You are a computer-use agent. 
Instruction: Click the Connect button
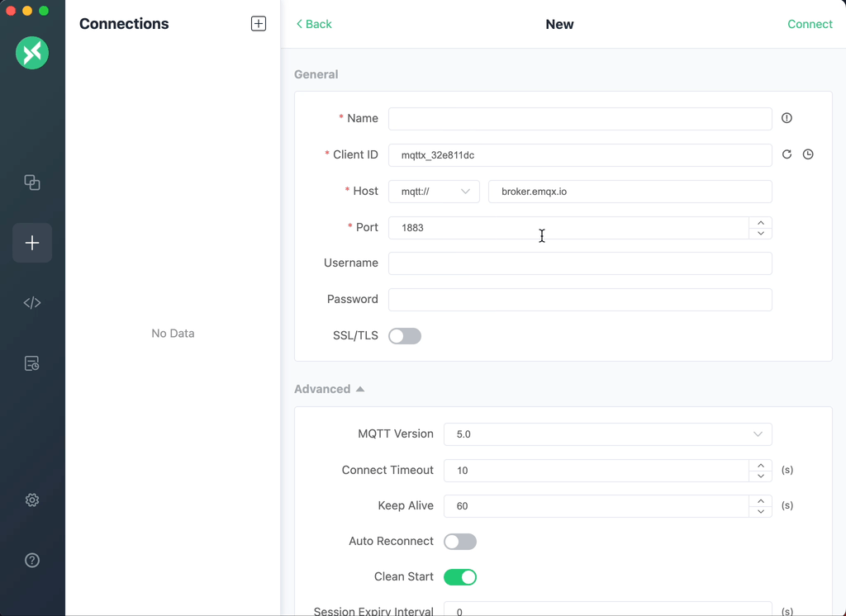point(810,24)
